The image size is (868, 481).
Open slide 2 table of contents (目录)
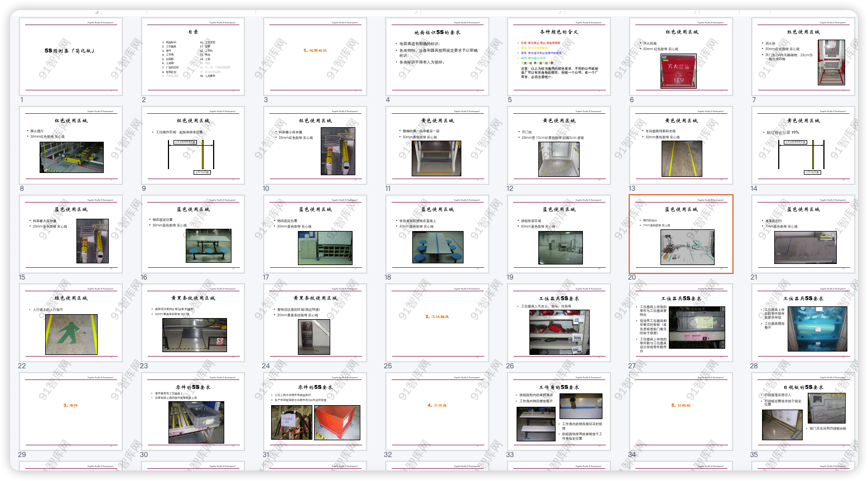tap(192, 56)
